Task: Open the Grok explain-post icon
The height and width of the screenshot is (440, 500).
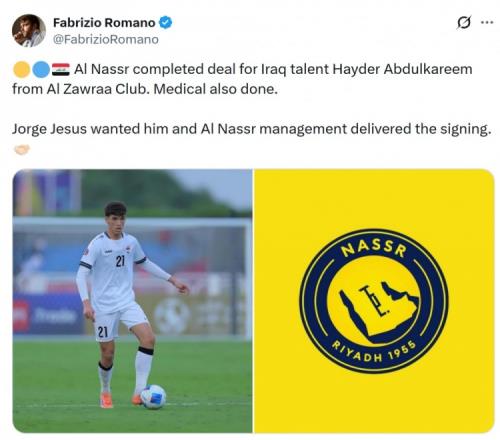Action: tap(464, 23)
